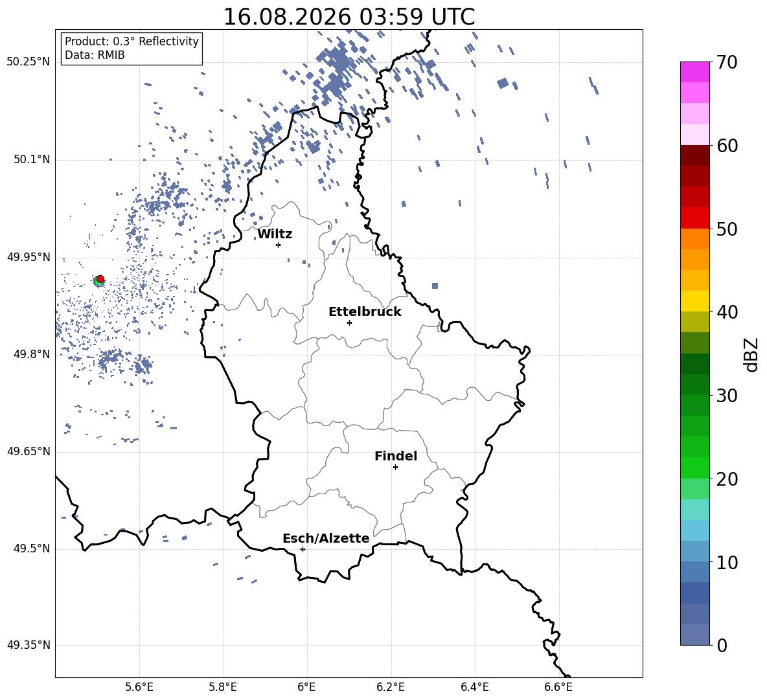Click the Esch/Alzette station cross marker
Screen dimensions: 767x700
pos(303,549)
